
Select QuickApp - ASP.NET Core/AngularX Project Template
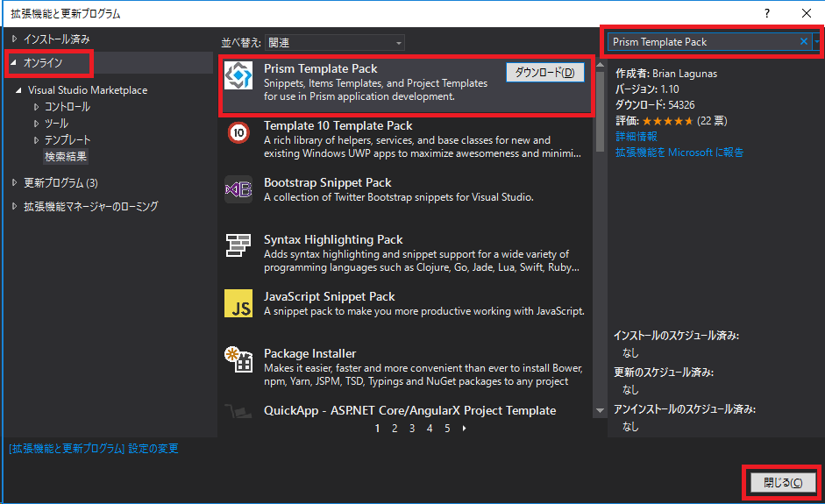coord(409,410)
